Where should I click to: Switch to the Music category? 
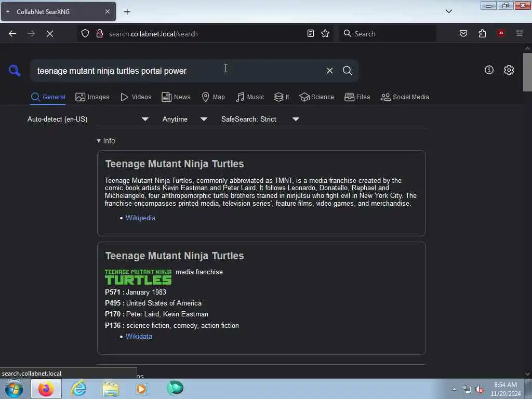tap(250, 97)
